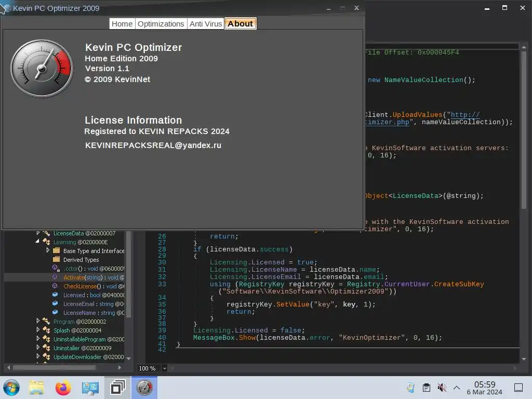Click the LicenseData class icon
532x399 pixels.
[x=46, y=233]
